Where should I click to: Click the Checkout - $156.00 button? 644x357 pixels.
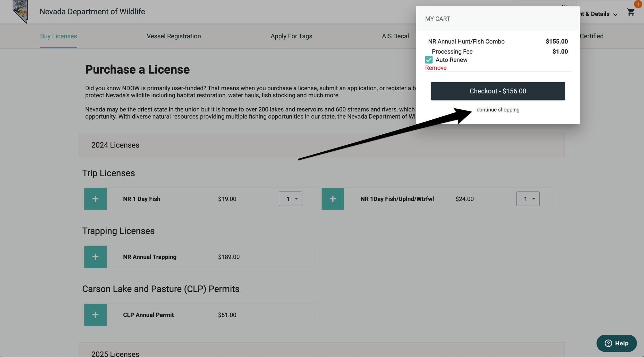[x=498, y=91]
